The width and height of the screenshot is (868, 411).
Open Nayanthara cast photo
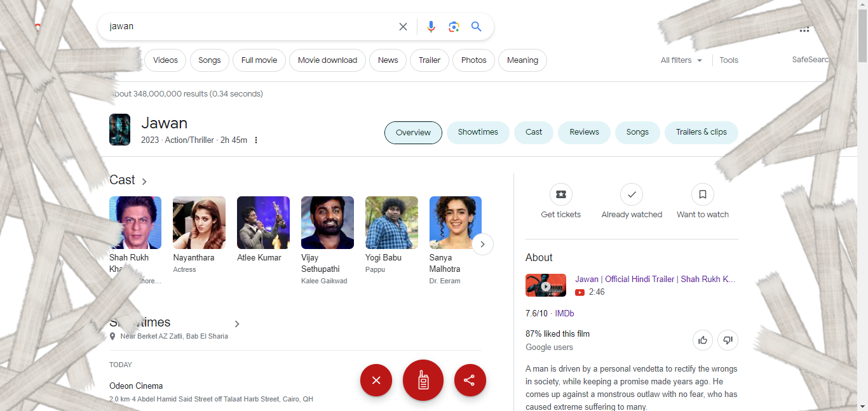(199, 222)
